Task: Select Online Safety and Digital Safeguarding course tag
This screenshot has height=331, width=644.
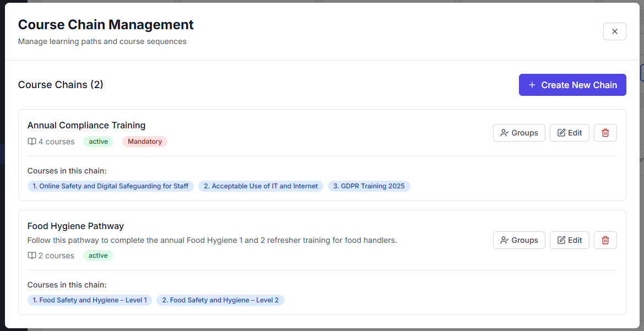Action: (111, 186)
